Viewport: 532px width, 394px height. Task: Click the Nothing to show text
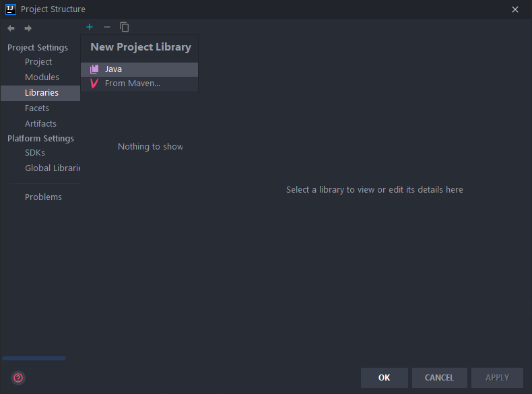coord(150,147)
